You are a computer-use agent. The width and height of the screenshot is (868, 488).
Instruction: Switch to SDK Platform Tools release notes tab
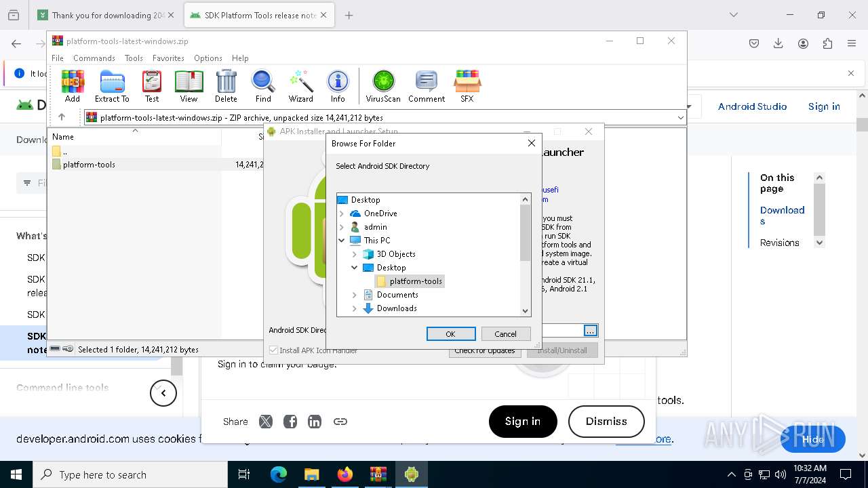[258, 15]
